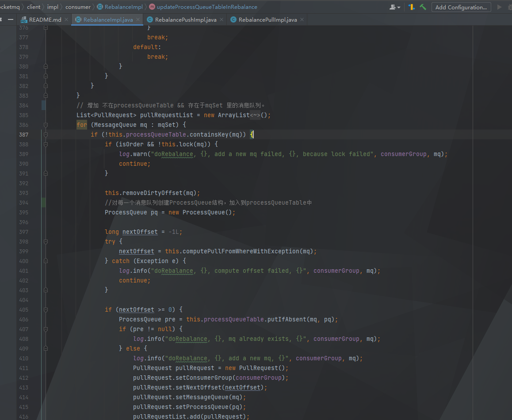Click 'setMessageQueue' on line 414
This screenshot has width=512, height=420.
[x=202, y=397]
